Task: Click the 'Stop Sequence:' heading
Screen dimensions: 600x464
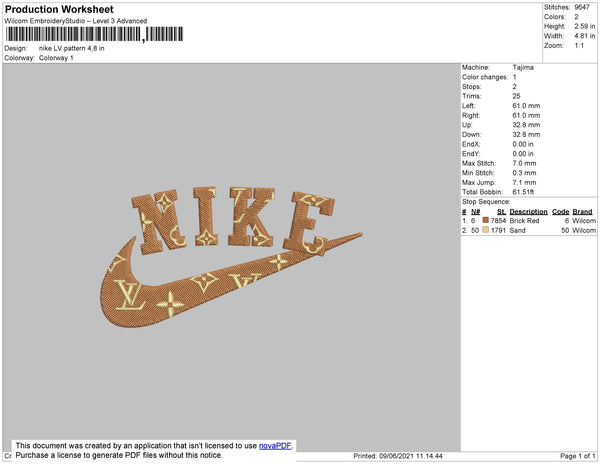Action: 486,202
